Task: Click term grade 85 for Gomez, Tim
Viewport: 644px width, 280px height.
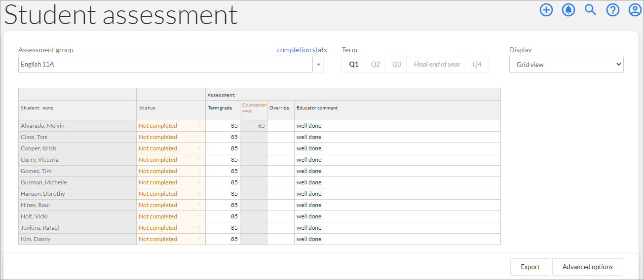Action: (x=223, y=171)
